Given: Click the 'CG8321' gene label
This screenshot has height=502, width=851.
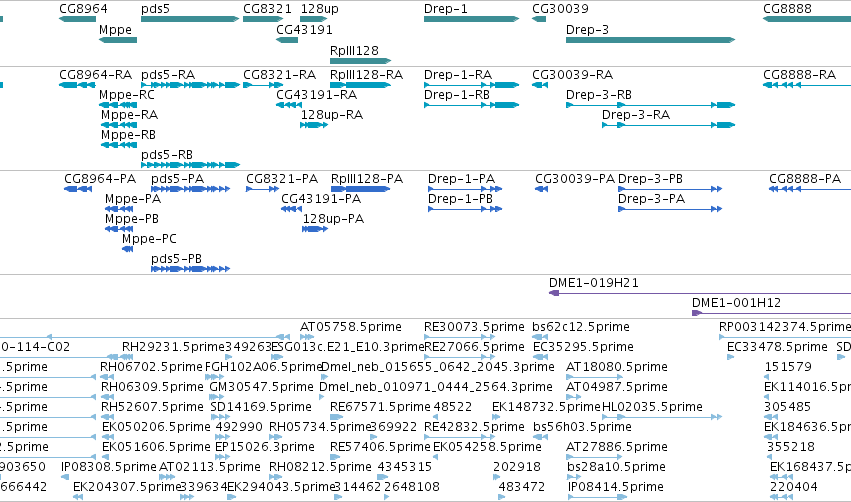Looking at the screenshot, I should tap(268, 9).
